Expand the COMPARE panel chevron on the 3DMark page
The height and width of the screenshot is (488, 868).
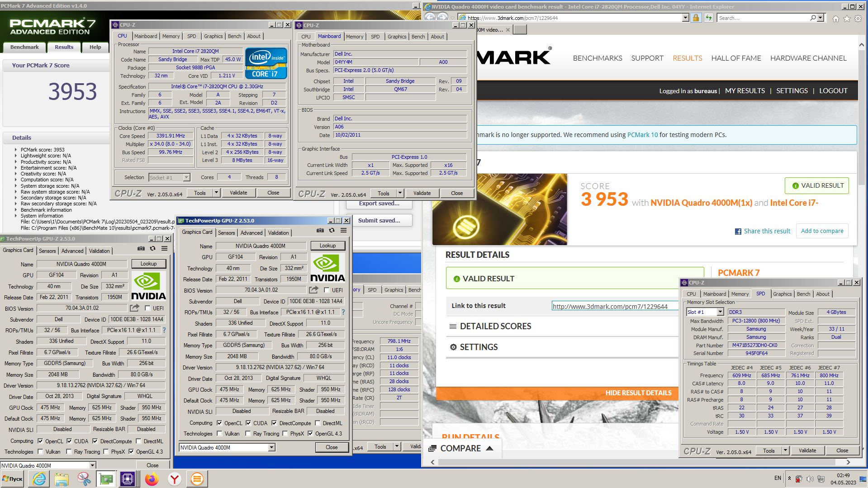489,448
